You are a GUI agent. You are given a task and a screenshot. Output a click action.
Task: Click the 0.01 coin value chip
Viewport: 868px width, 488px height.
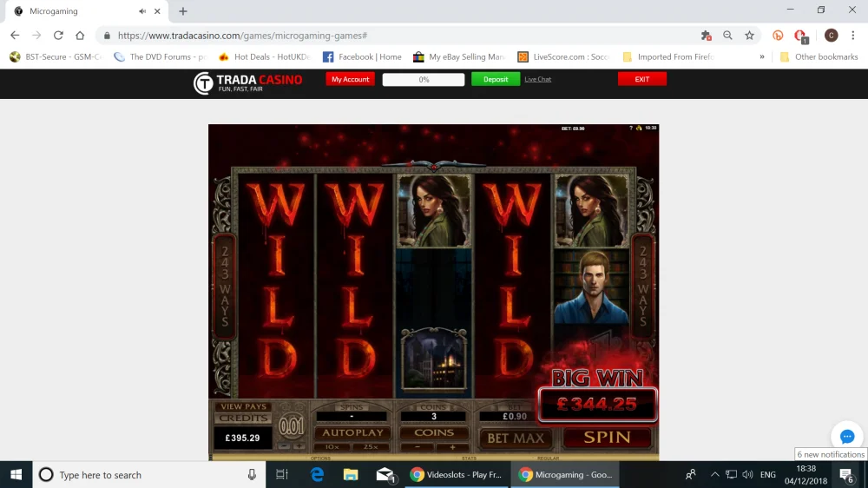pyautogui.click(x=291, y=426)
